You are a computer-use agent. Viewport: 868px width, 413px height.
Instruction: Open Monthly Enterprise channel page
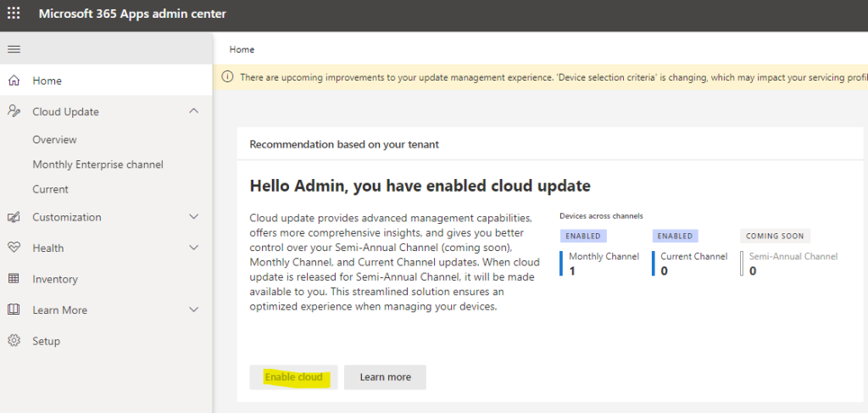point(98,165)
